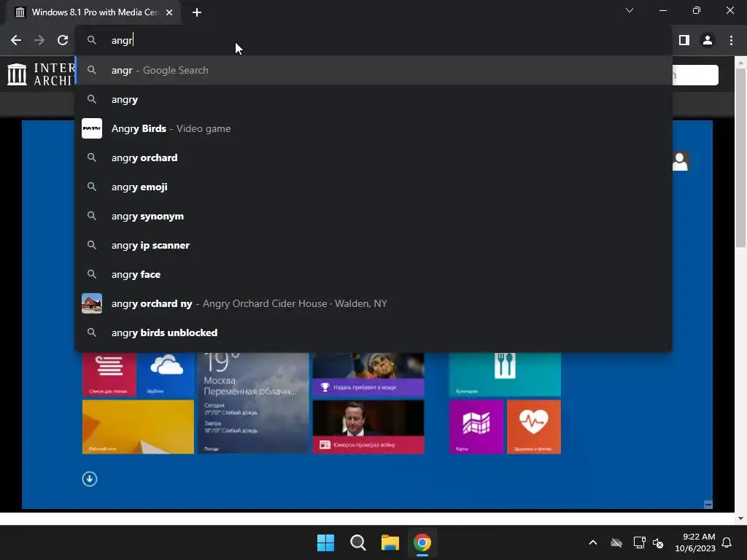Click the Angry Orchard Cider House thumbnail

[92, 303]
